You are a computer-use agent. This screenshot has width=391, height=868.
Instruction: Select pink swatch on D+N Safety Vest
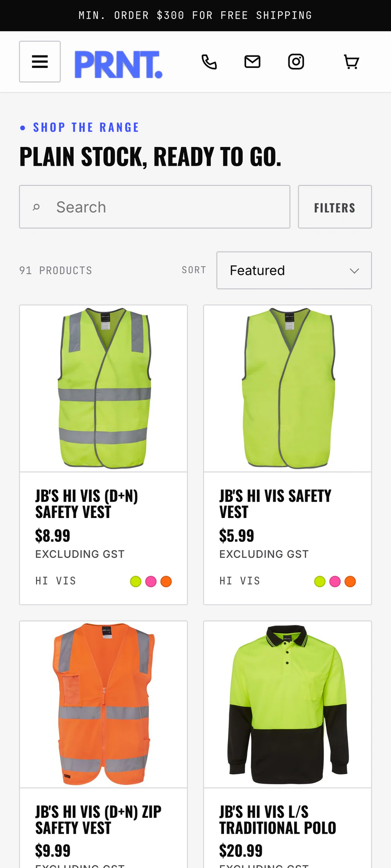pyautogui.click(x=151, y=581)
